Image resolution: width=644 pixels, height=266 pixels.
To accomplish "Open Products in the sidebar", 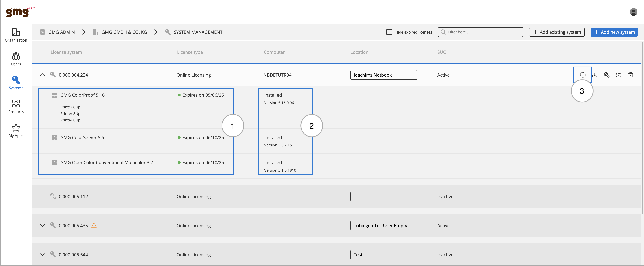I will 16,107.
